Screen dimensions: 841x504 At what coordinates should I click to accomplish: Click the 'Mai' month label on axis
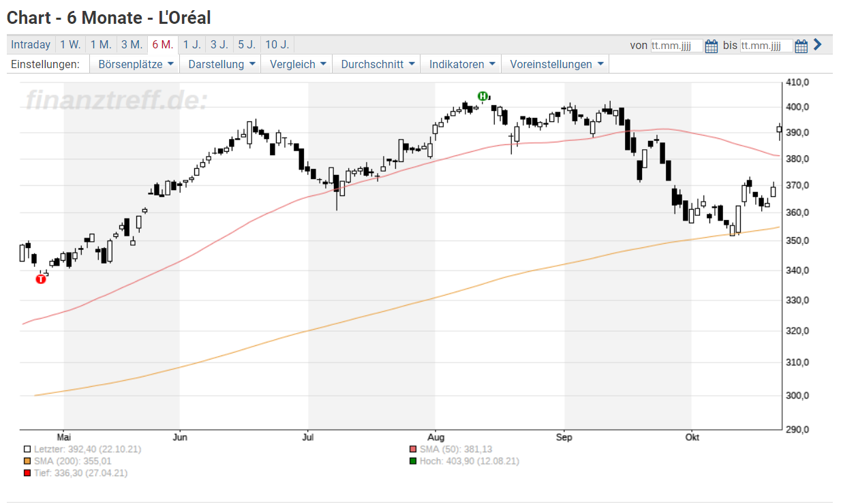tap(64, 437)
